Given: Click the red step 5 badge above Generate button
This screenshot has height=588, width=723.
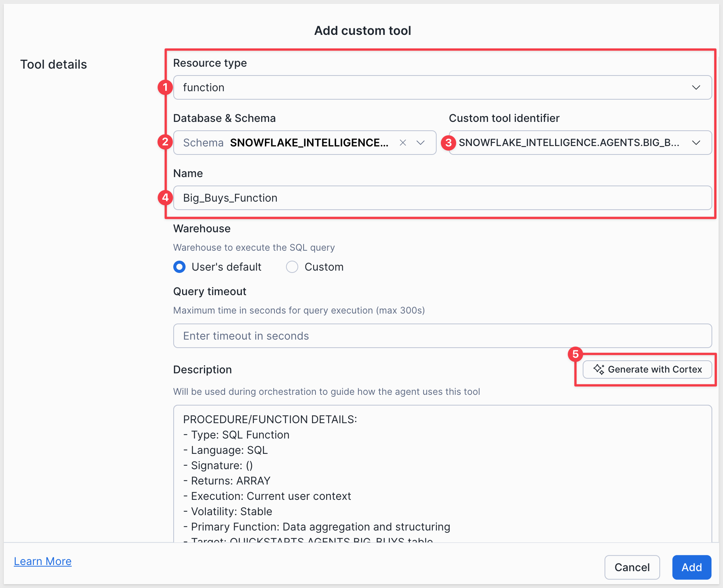Looking at the screenshot, I should 575,354.
